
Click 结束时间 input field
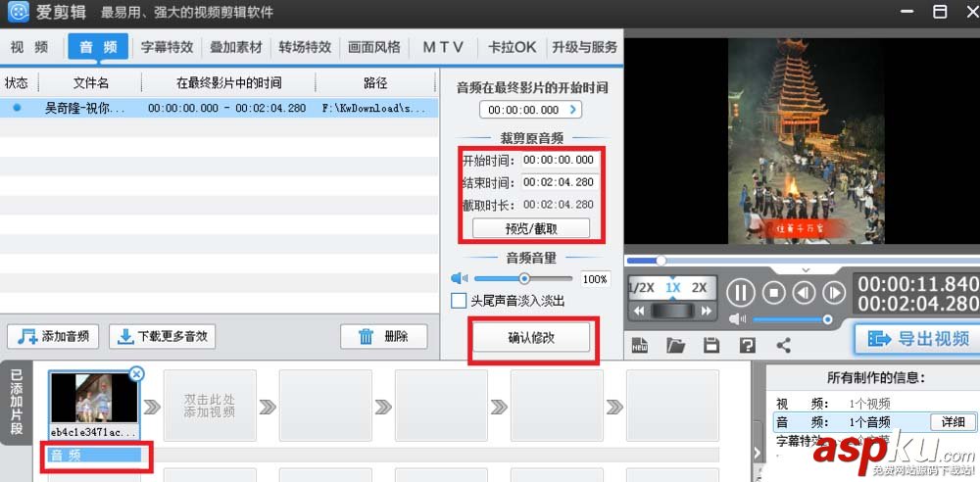tap(560, 182)
